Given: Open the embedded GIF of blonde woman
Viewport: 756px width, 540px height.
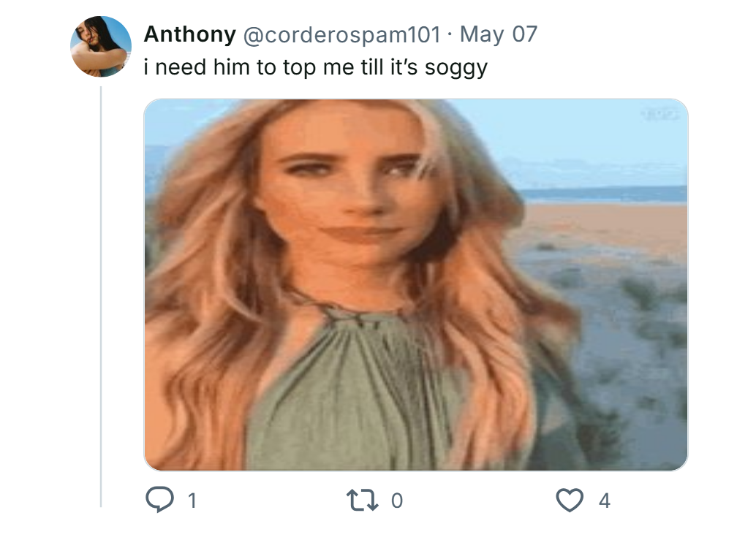Looking at the screenshot, I should click(415, 285).
